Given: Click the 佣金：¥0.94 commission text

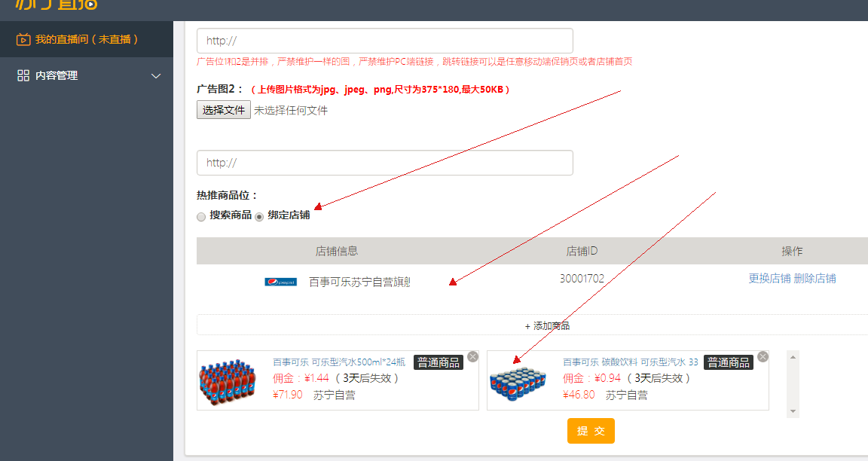Looking at the screenshot, I should click(x=591, y=378).
